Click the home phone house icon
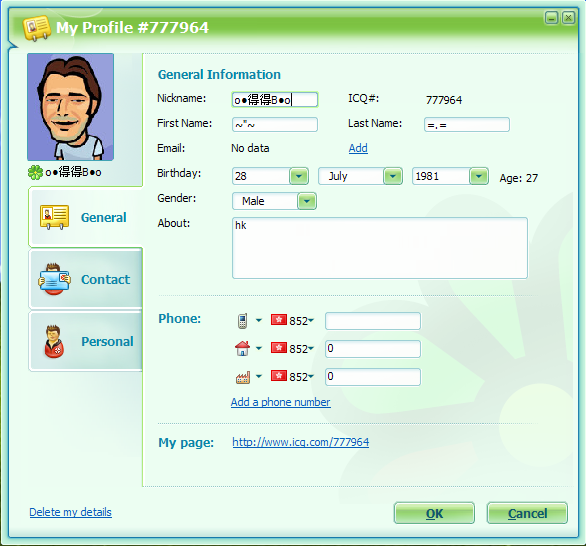 (x=242, y=348)
